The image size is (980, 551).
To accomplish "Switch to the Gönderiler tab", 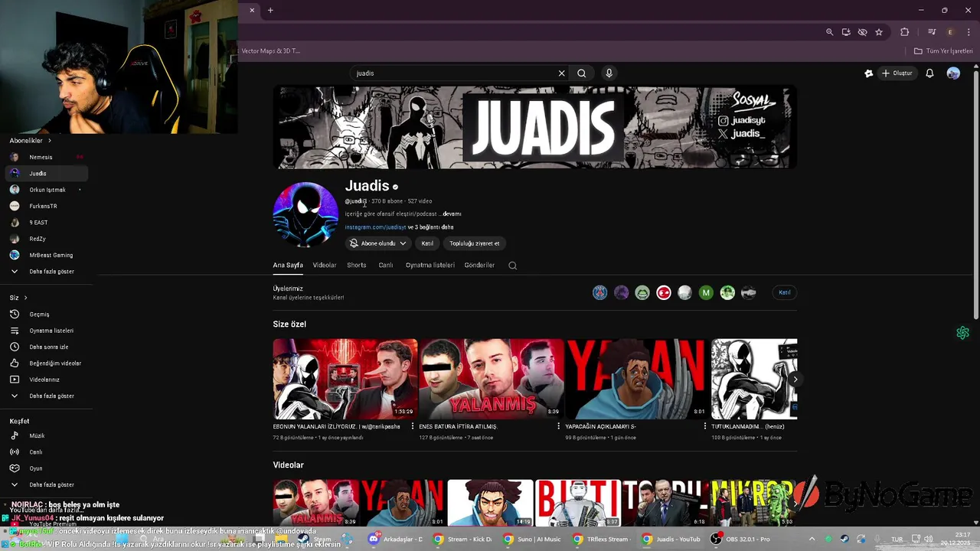I will click(x=479, y=266).
